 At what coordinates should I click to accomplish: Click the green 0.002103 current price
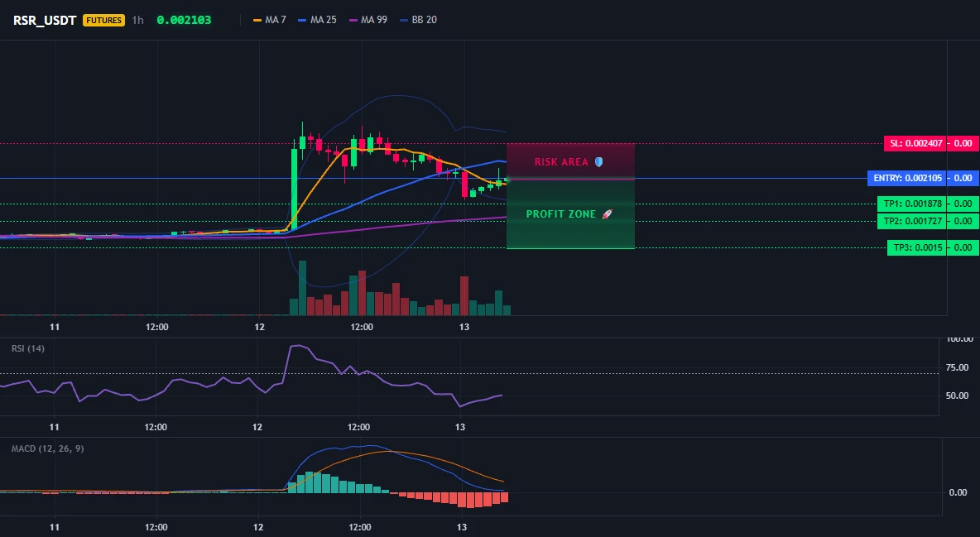[x=184, y=20]
